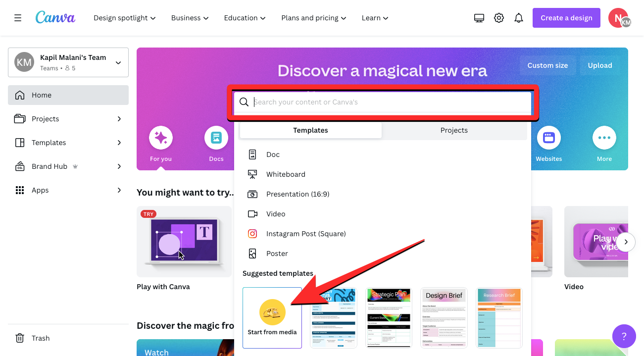This screenshot has height=356, width=644.
Task: Click the search content input field
Action: click(x=391, y=102)
